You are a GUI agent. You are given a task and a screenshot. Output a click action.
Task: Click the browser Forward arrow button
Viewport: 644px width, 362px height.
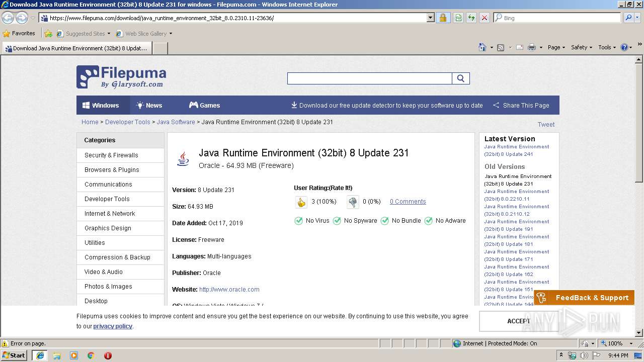pyautogui.click(x=22, y=18)
